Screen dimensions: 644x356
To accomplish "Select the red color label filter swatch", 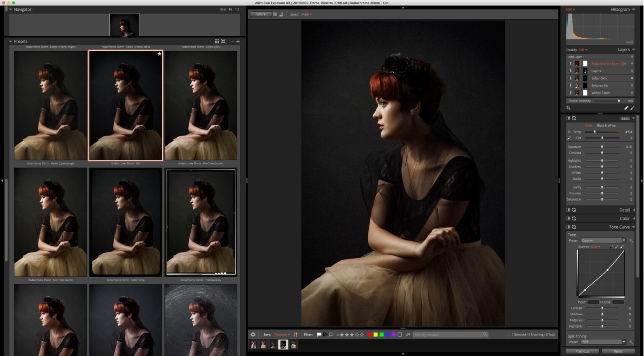I will click(369, 335).
